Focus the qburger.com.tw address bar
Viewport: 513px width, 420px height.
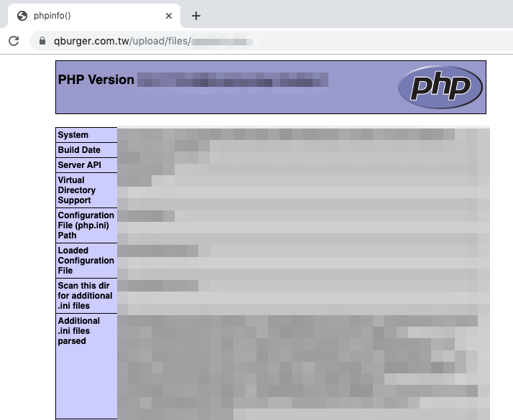[271, 41]
